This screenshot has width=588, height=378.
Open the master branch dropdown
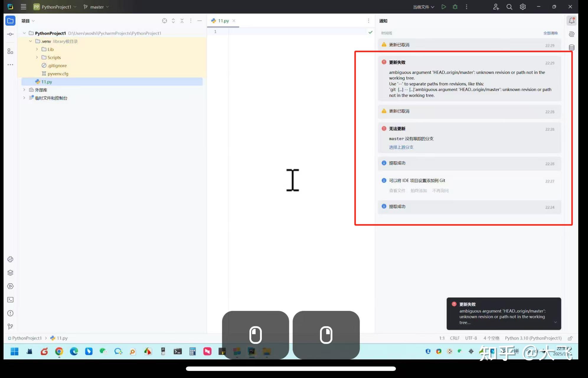click(96, 7)
